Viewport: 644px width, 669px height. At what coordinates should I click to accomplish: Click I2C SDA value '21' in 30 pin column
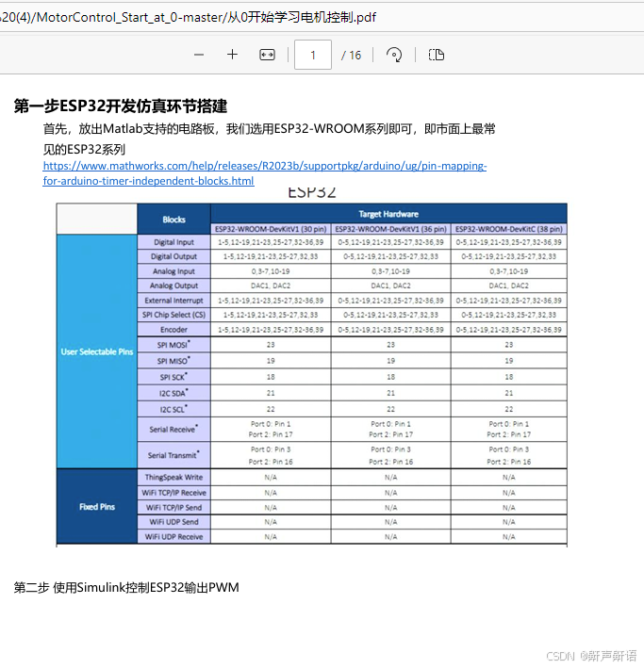tap(271, 393)
